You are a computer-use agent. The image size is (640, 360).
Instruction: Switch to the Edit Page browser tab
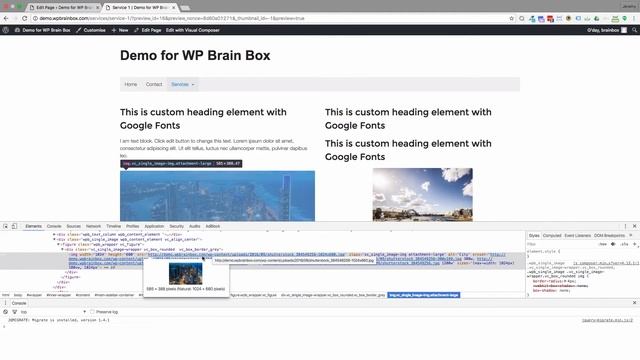pyautogui.click(x=62, y=7)
